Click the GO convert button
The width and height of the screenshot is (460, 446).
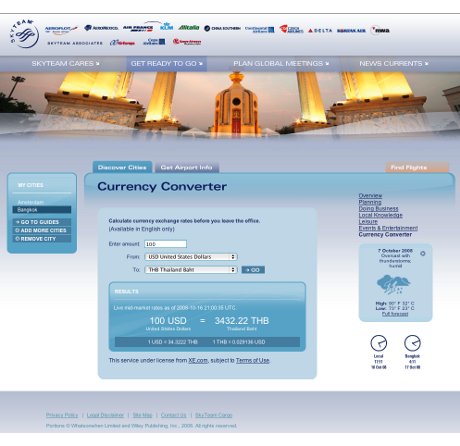253,270
